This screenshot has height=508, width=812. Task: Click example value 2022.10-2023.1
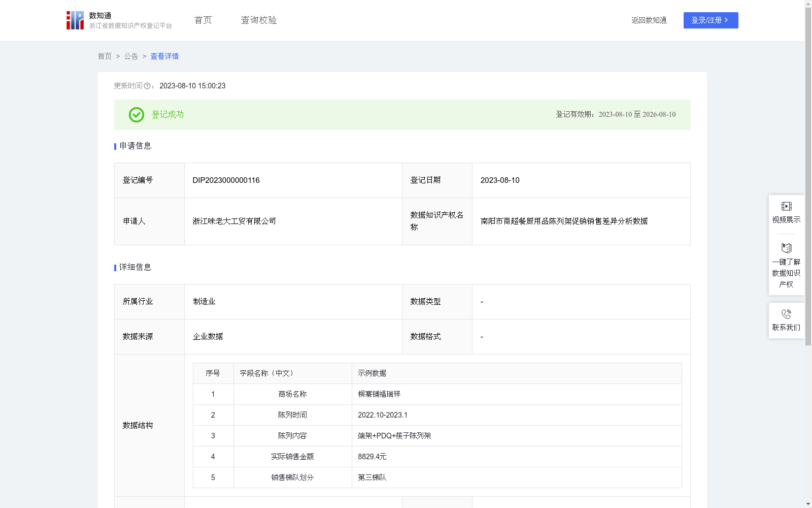383,415
